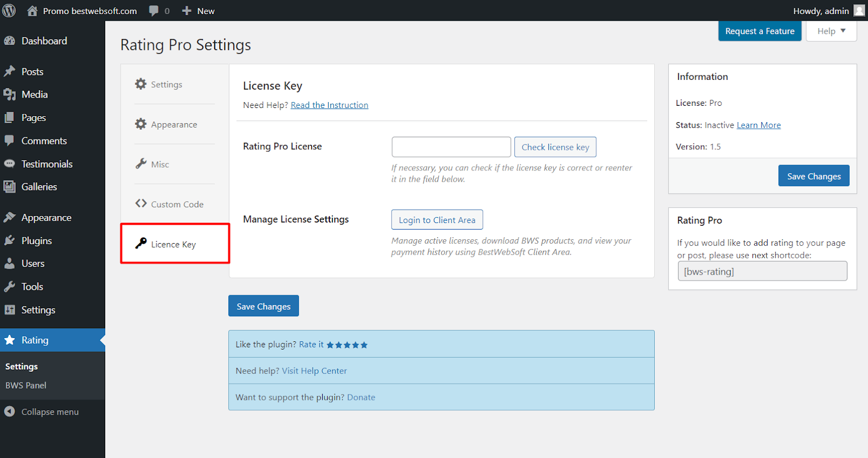This screenshot has width=868, height=458.
Task: Open BWS Panel submenu item
Action: click(26, 385)
